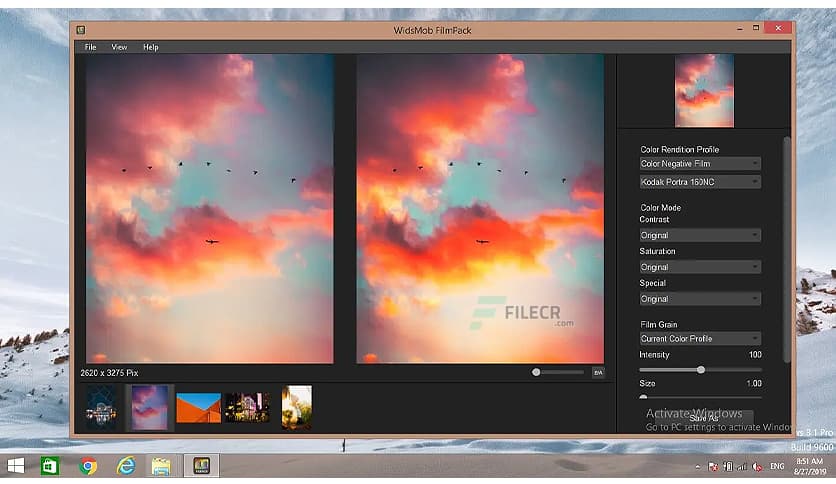Launch the Windows Store from taskbar
This screenshot has width=836, height=484.
point(50,466)
